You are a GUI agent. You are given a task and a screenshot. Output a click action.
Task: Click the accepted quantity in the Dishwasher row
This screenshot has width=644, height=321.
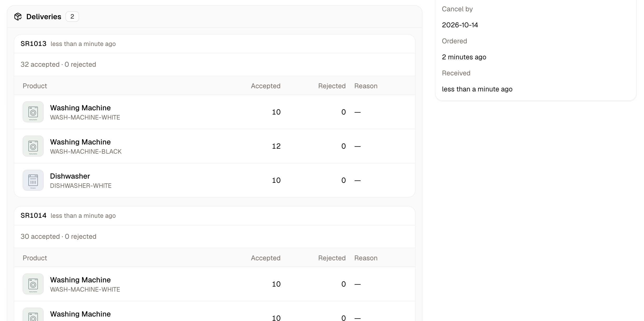point(276,180)
